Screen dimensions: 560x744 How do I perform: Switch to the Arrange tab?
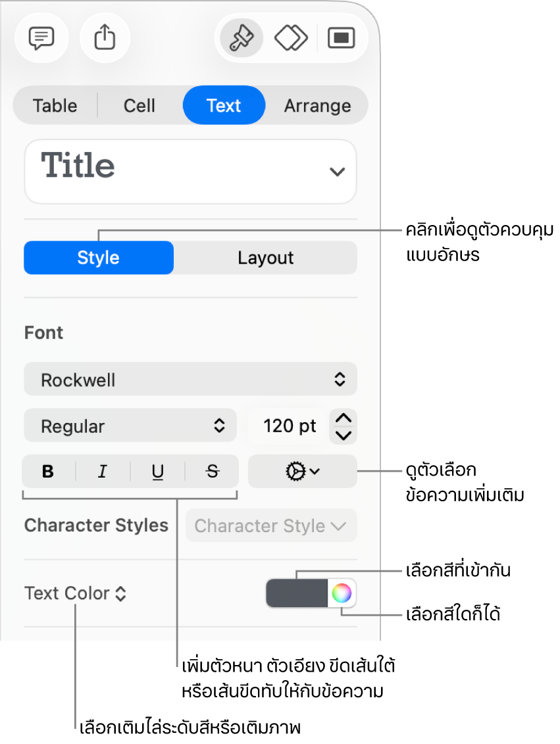(317, 105)
